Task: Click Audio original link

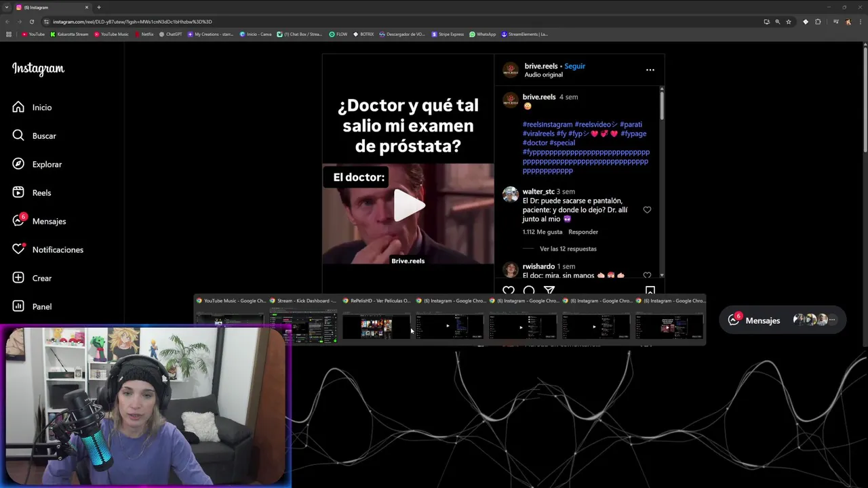Action: [543, 75]
